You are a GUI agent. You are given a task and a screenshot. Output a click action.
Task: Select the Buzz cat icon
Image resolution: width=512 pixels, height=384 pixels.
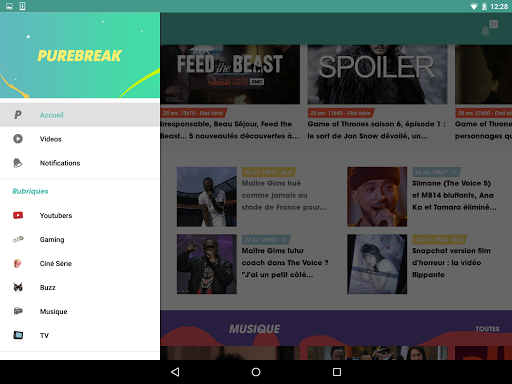(x=18, y=287)
